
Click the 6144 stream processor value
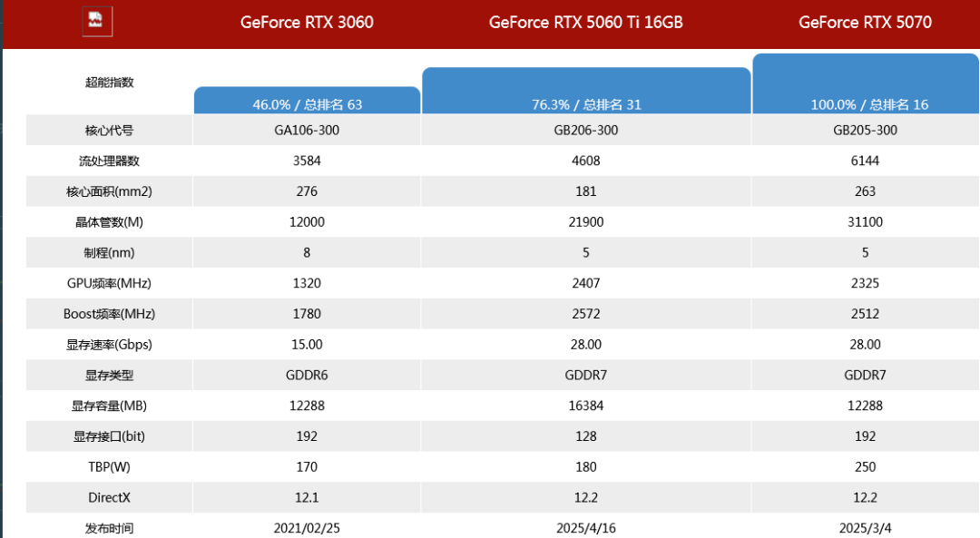click(865, 161)
